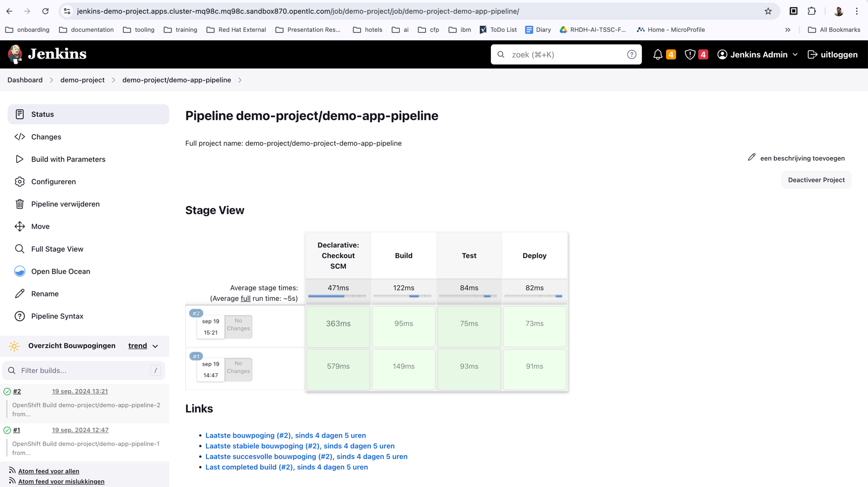Click Deactiveer Project button
Image resolution: width=868 pixels, height=487 pixels.
click(816, 180)
